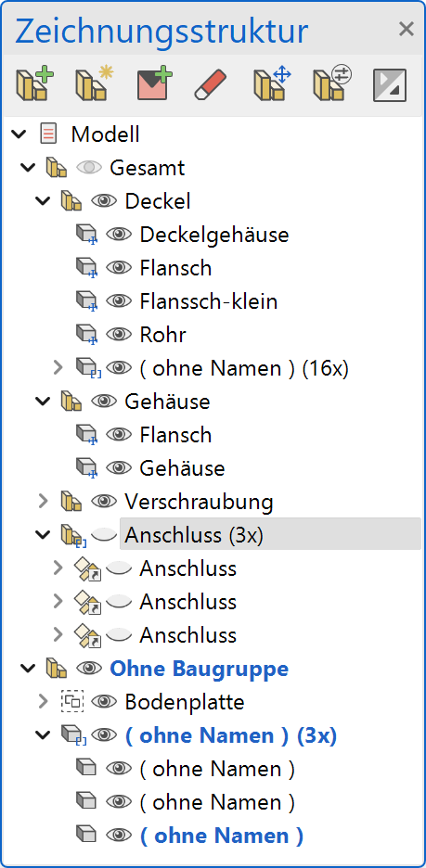Image resolution: width=426 pixels, height=868 pixels.
Task: Select the Ohne Baugruppe tree entry
Action: (x=200, y=669)
